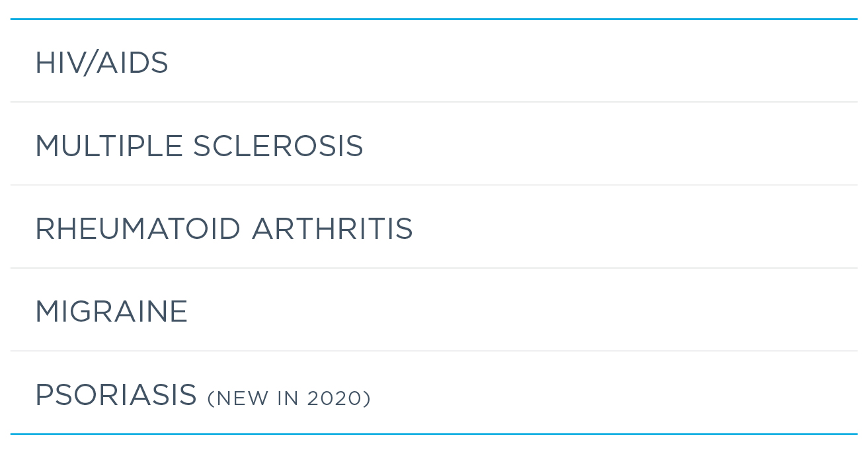Click the HIV/AIDS heading text
This screenshot has height=452, width=868.
pos(102,63)
